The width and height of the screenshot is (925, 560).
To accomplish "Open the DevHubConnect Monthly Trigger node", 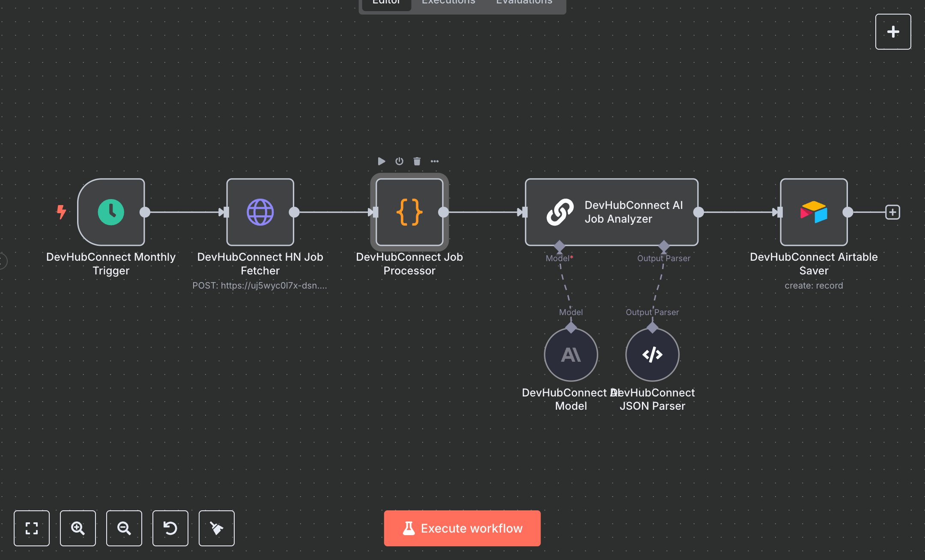I will pos(111,212).
